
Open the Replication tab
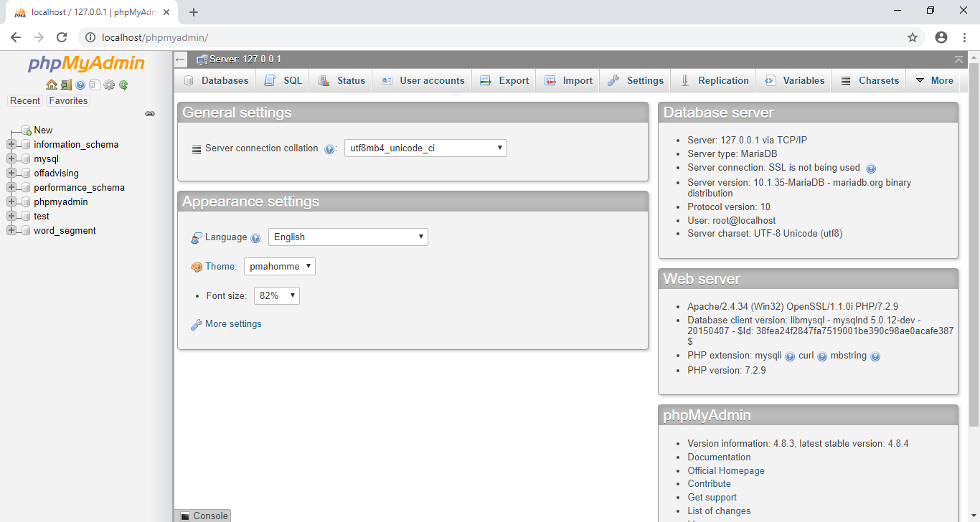714,80
